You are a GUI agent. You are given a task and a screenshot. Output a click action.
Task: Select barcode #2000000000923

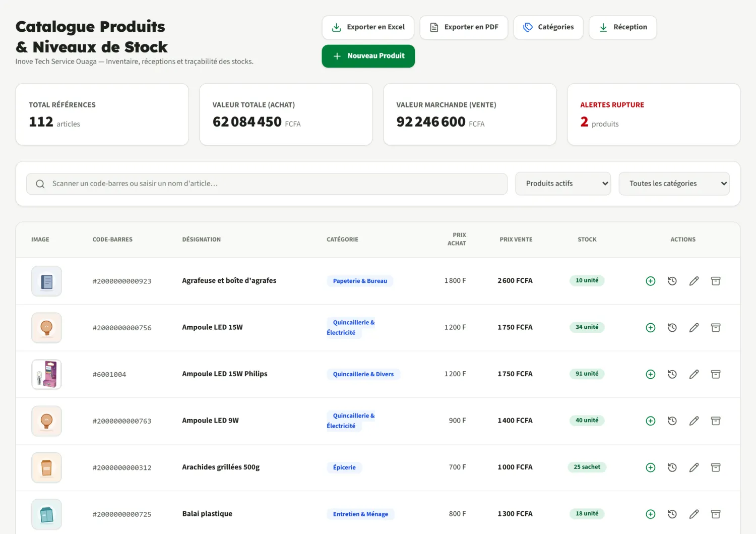(x=122, y=281)
